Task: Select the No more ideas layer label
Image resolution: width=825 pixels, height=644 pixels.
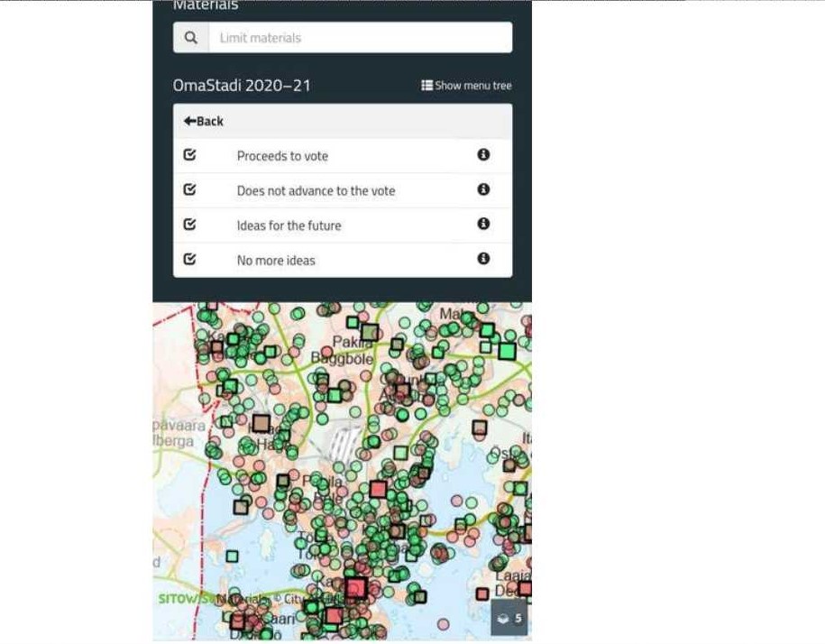Action: click(x=276, y=261)
